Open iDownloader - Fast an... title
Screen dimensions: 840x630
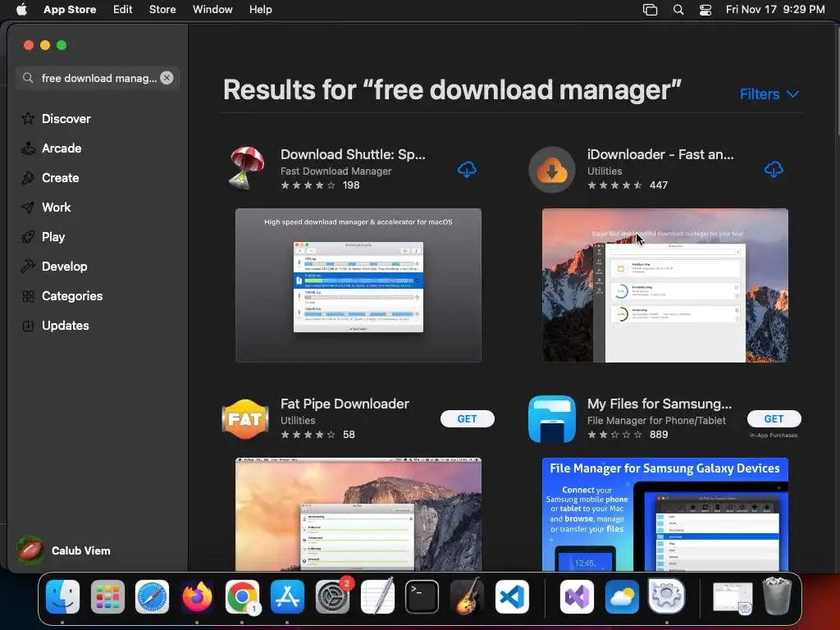point(660,154)
